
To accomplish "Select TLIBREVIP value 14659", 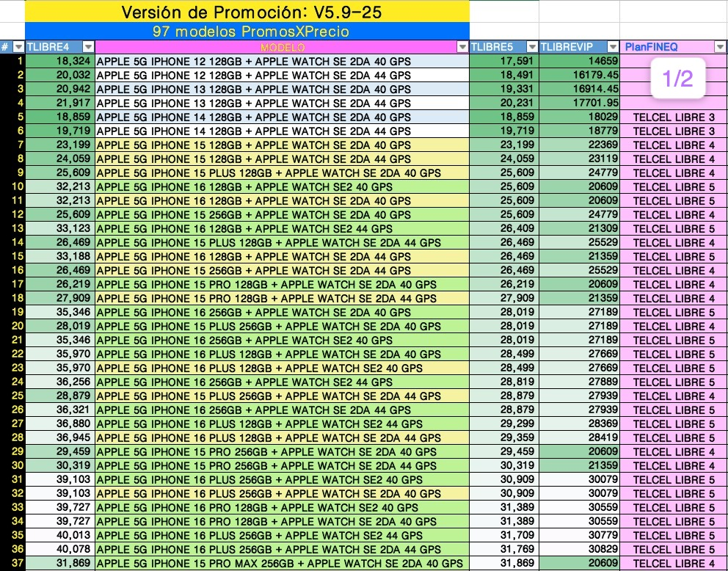I will tap(580, 61).
